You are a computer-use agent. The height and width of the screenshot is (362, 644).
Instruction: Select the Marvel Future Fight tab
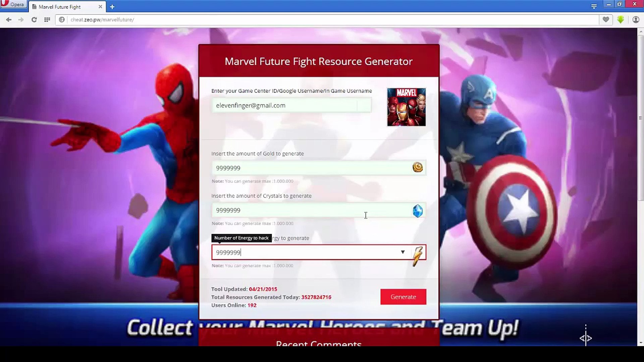67,7
